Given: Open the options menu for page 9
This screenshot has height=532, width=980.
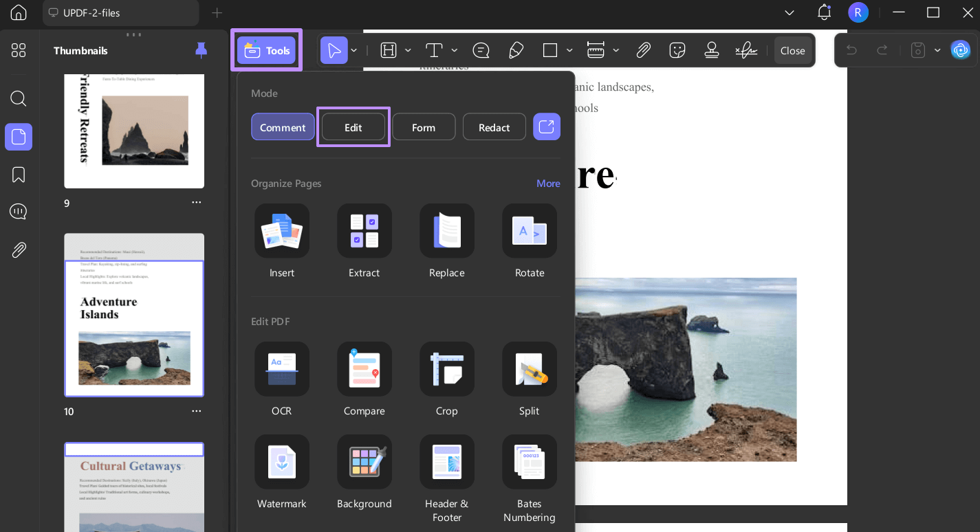Looking at the screenshot, I should (197, 202).
